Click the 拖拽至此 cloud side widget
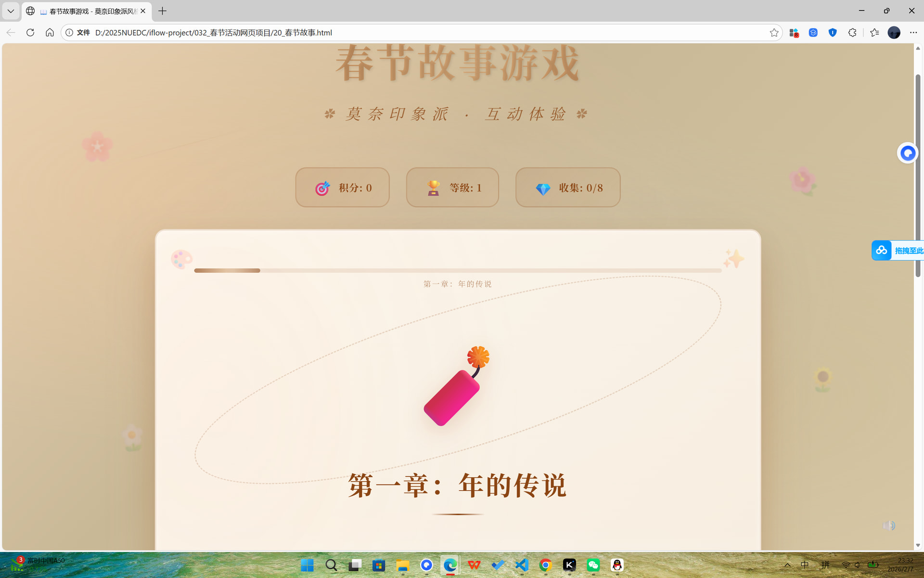Screen dimensions: 924x578 point(898,250)
